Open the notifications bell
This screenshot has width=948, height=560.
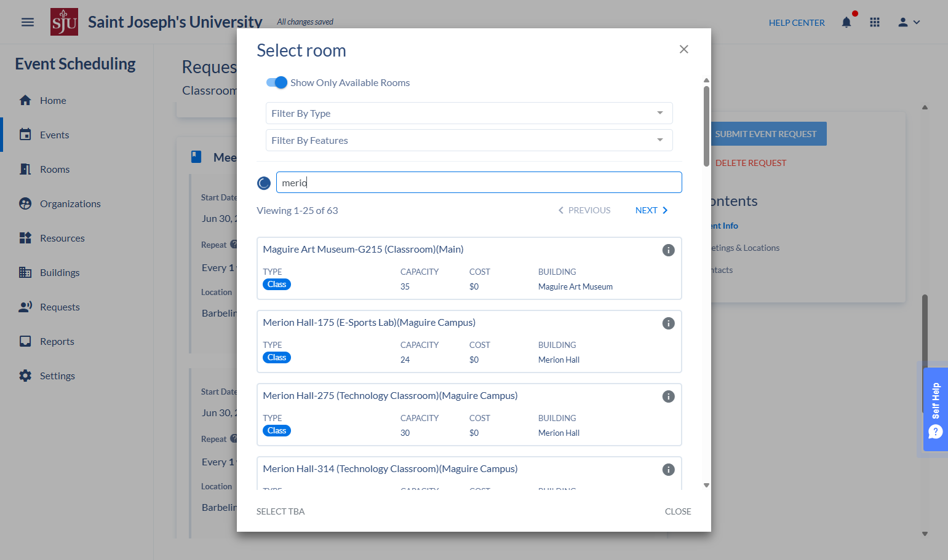coord(846,22)
